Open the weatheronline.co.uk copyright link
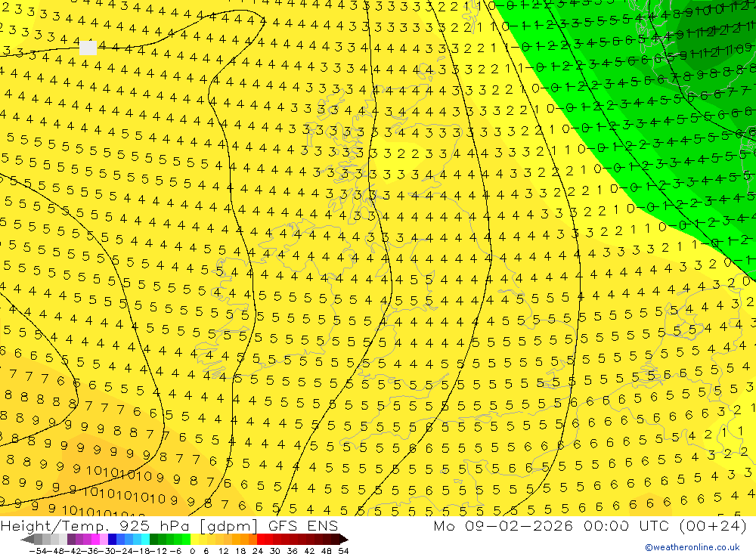The width and height of the screenshot is (756, 554). coord(692,547)
